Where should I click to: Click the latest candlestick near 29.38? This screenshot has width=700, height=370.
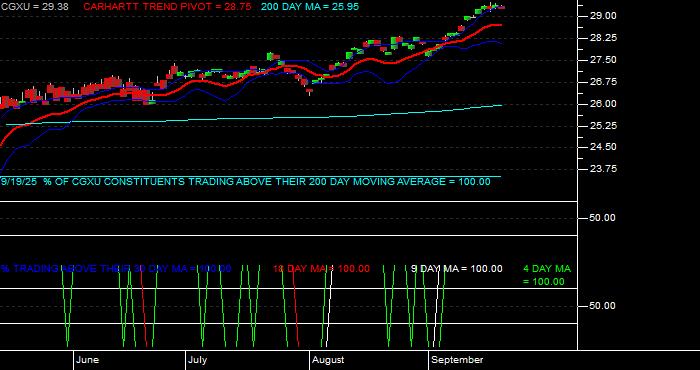click(x=501, y=7)
